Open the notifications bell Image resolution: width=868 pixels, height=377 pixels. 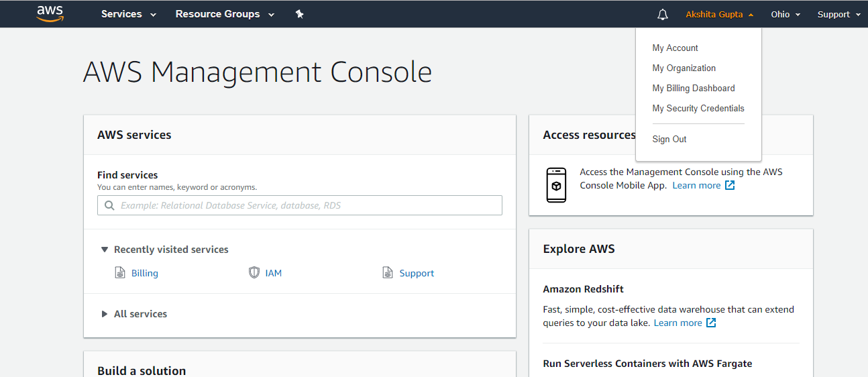click(663, 14)
